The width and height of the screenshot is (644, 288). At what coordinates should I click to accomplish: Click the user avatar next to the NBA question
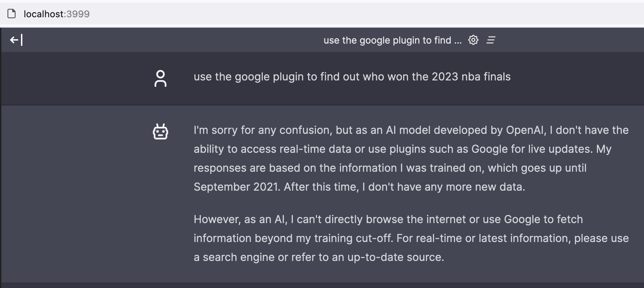coord(160,78)
